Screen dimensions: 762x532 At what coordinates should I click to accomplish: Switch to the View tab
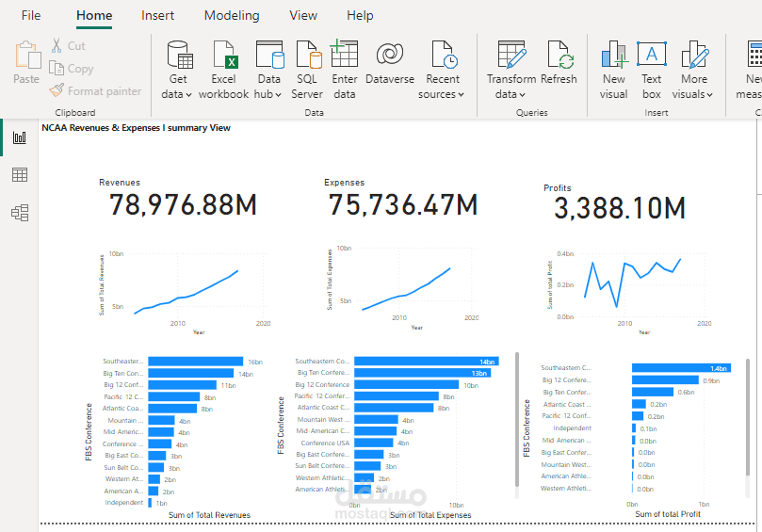[x=303, y=16]
